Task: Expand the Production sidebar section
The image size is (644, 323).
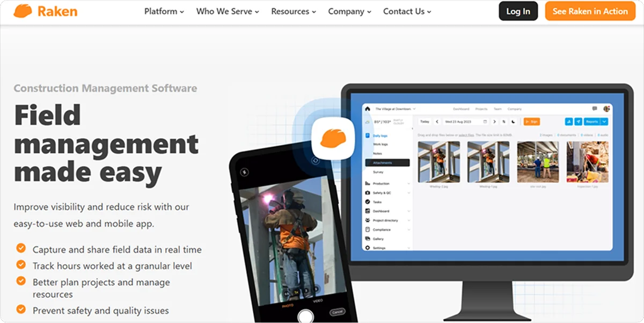Action: coord(387,184)
